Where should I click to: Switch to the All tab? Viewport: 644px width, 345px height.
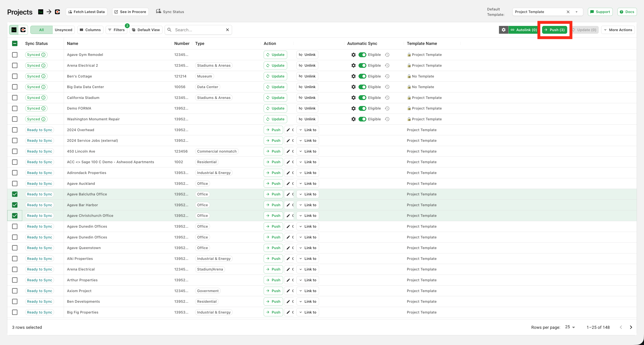pyautogui.click(x=42, y=30)
